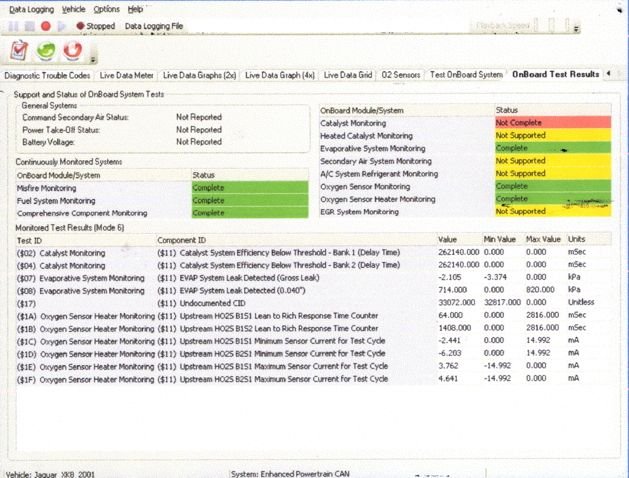The image size is (629, 478).
Task: Open the Help menu
Action: coord(136,8)
